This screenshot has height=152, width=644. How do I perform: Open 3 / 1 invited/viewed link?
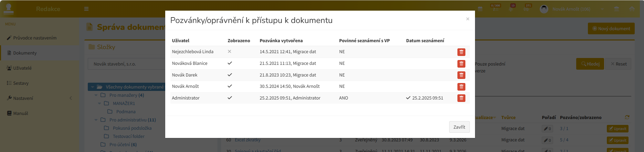click(564, 129)
